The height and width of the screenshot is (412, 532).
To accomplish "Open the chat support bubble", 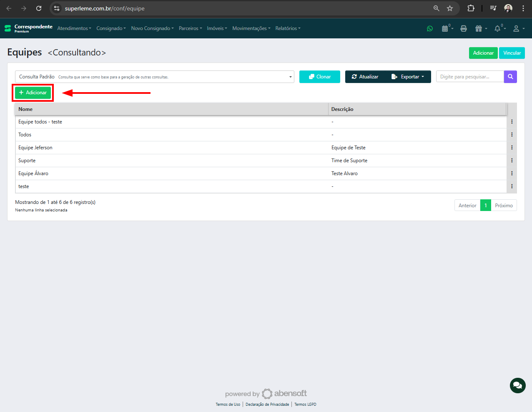I will coord(517,385).
